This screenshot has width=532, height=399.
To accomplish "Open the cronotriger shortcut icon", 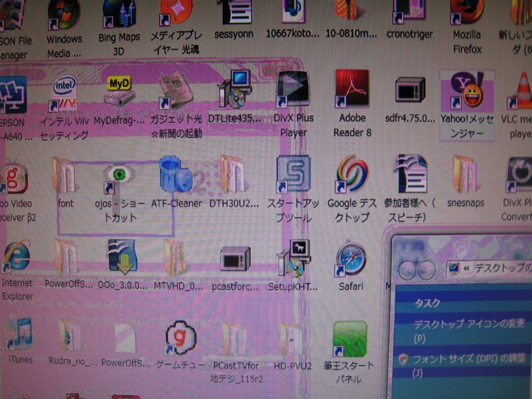I will tap(409, 12).
